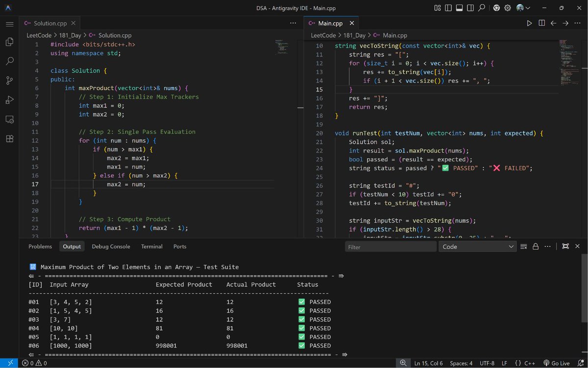This screenshot has height=368, width=588.
Task: Switch to the Terminal panel tab
Action: pos(152,246)
